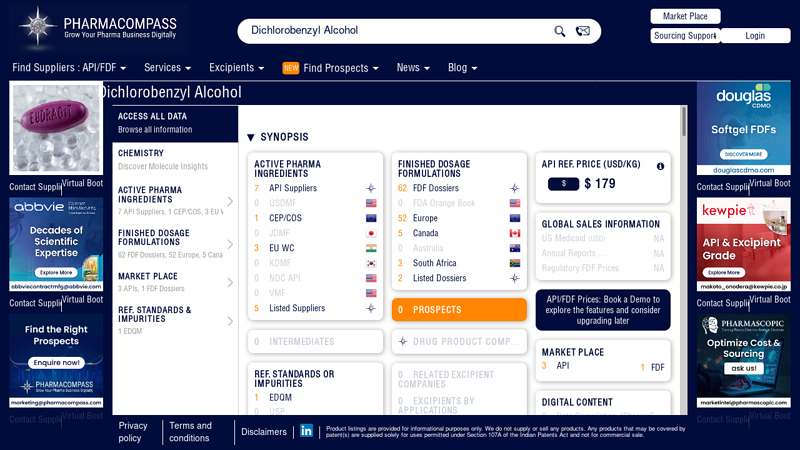This screenshot has width=800, height=450.
Task: Collapse the Synopsis section triangle
Action: (x=251, y=137)
